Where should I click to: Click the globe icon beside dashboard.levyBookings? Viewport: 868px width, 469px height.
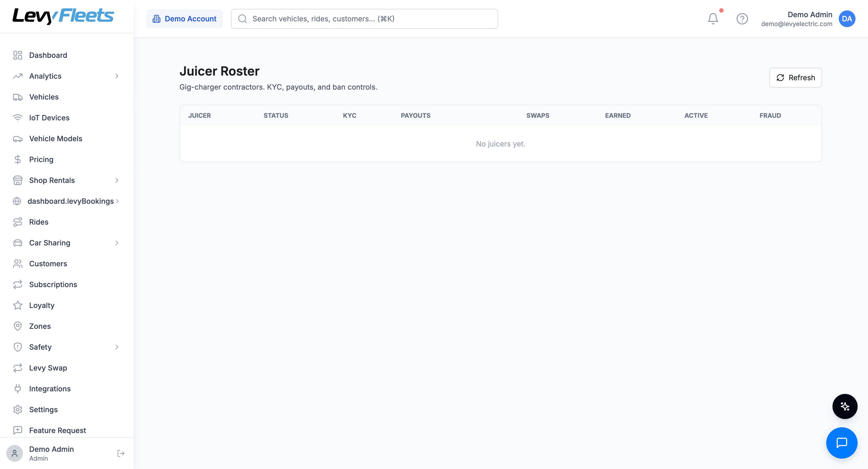[17, 201]
